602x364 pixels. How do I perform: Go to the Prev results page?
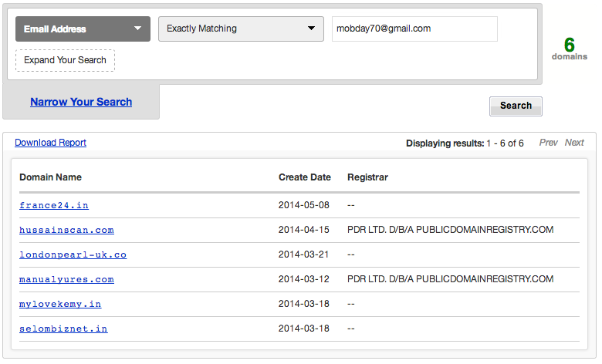click(x=548, y=143)
